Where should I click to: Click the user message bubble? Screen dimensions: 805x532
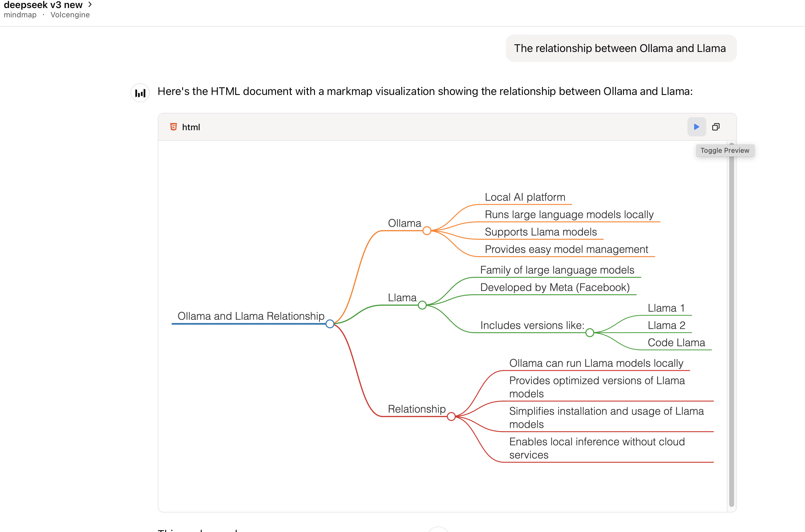[620, 48]
